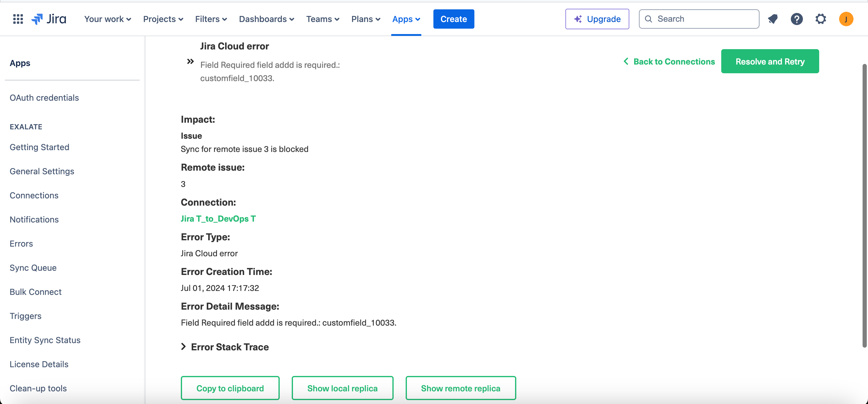
Task: Open Errors in sidebar
Action: point(21,244)
